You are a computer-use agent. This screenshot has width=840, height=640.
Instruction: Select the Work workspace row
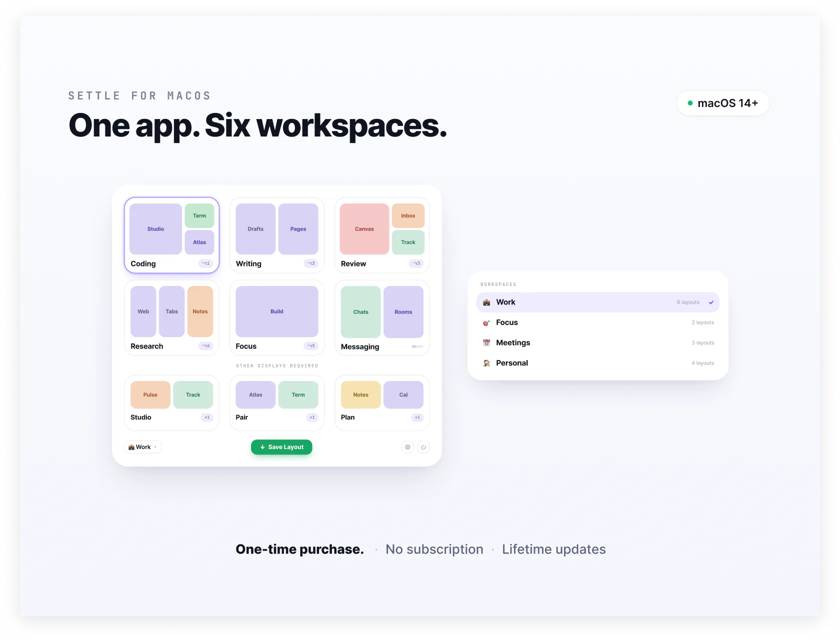coord(598,302)
